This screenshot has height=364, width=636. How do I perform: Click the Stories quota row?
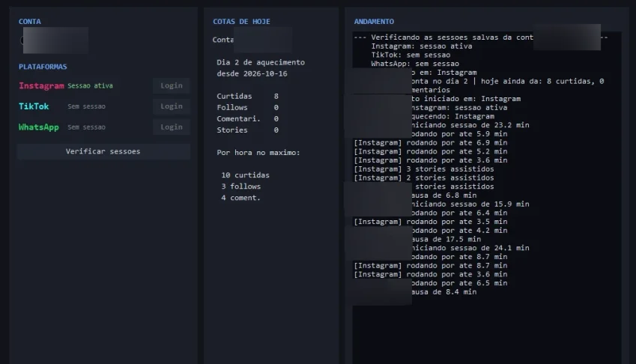247,130
